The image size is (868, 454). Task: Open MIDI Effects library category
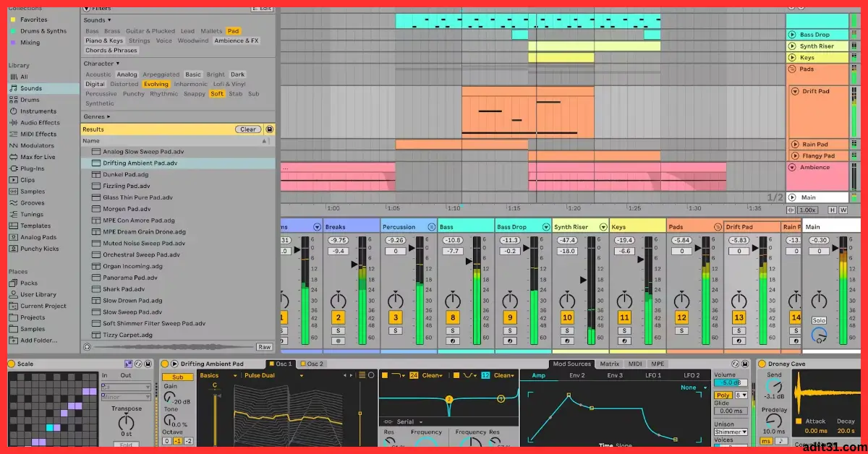38,134
